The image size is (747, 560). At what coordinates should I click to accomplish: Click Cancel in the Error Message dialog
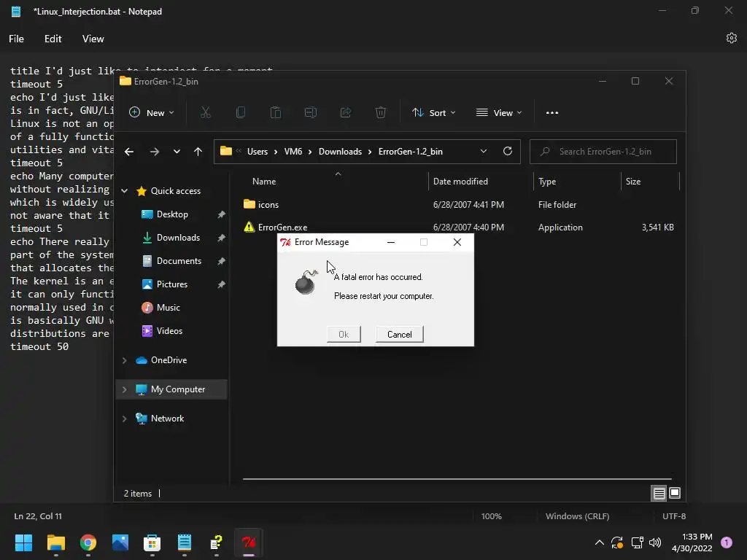coord(399,334)
